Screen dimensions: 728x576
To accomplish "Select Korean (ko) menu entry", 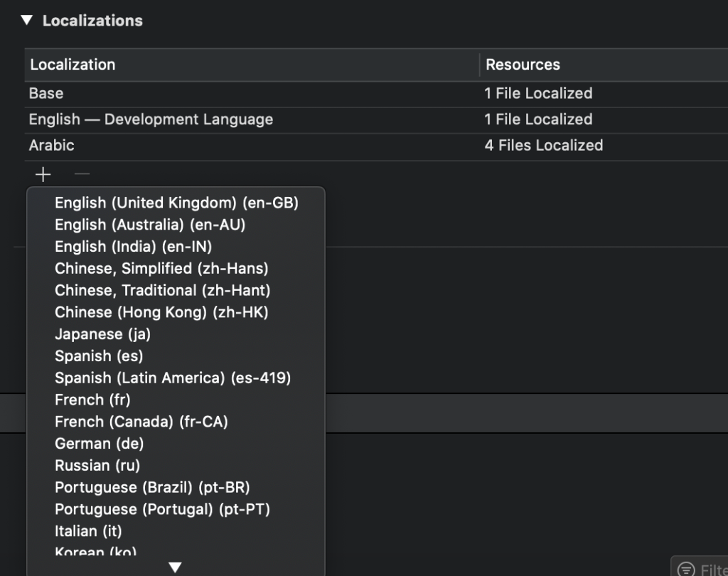I will point(176,551).
